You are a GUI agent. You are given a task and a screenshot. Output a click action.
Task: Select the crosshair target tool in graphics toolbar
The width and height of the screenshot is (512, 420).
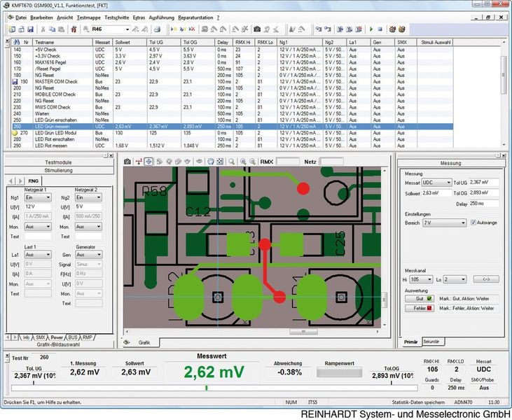tap(148, 161)
